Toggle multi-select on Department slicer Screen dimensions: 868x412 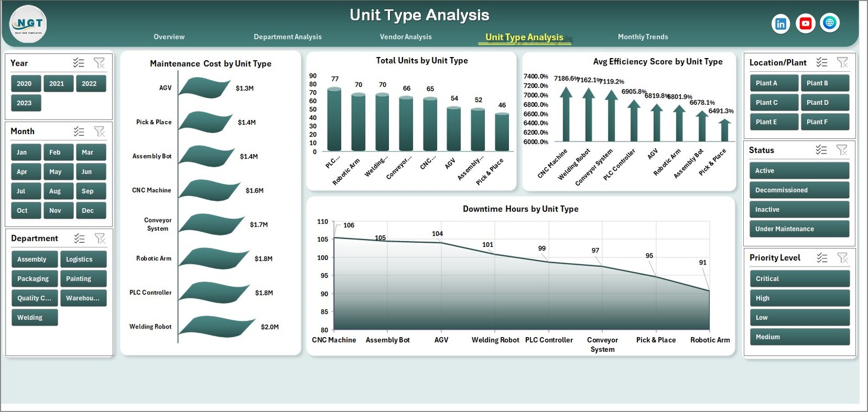pos(79,238)
